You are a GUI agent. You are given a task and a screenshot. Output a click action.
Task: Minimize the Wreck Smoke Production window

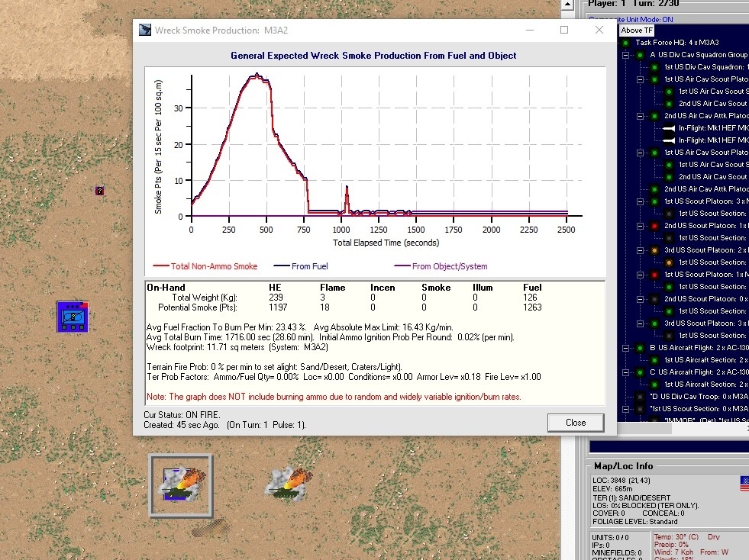(x=530, y=30)
